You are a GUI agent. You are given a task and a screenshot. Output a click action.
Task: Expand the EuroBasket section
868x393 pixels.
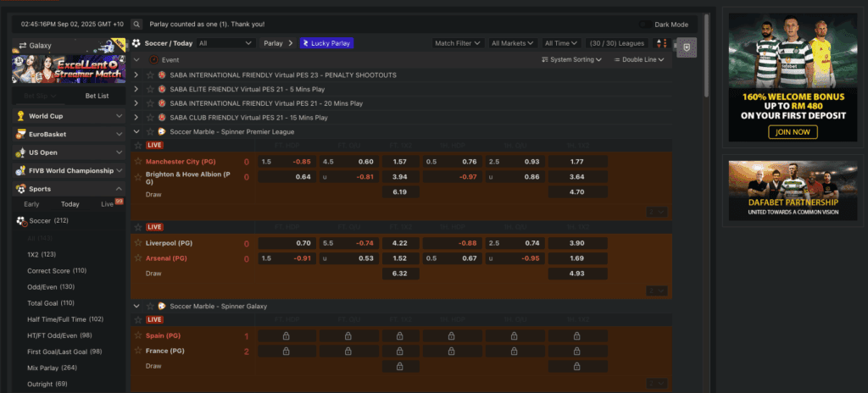click(x=70, y=135)
